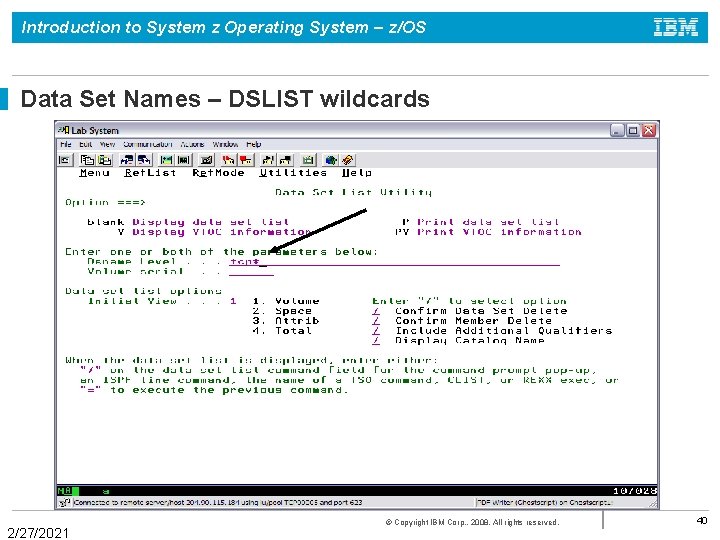This screenshot has height=540, width=720.
Task: Click the color mapping toolbar icon
Action: coord(184,160)
